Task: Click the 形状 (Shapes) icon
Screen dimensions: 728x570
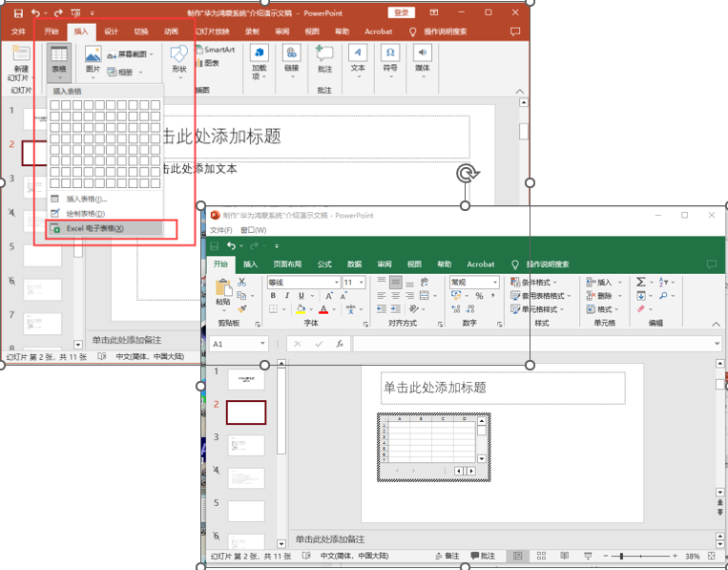Action: pyautogui.click(x=178, y=57)
